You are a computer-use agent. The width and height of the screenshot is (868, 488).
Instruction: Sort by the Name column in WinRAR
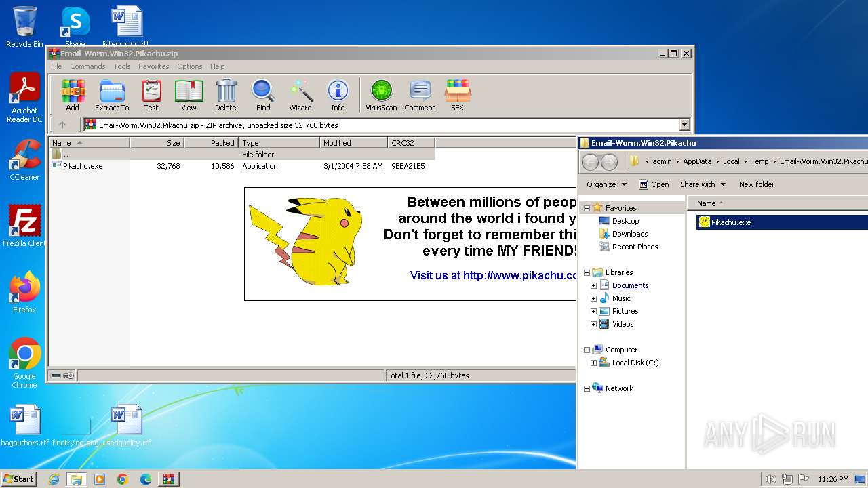pos(89,143)
